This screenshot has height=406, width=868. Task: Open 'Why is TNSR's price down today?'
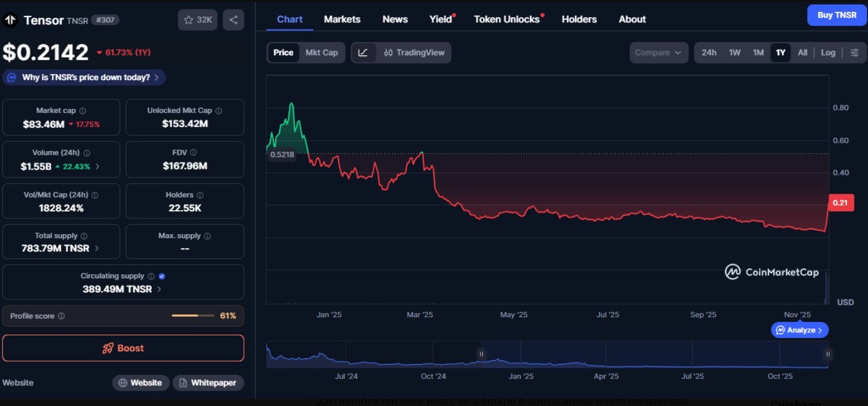coord(84,77)
